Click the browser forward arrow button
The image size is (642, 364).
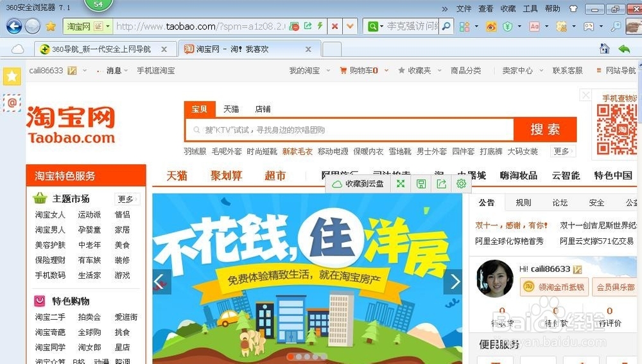pyautogui.click(x=33, y=26)
